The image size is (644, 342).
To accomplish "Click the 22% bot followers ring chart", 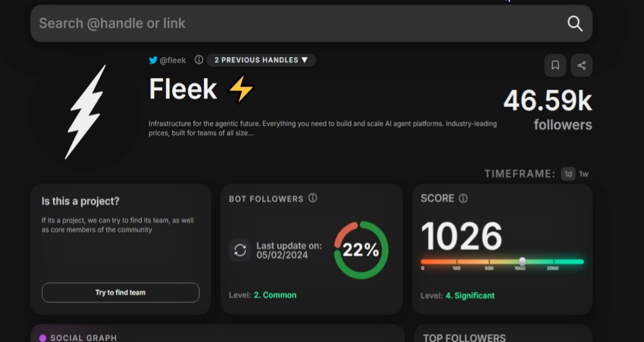I will pyautogui.click(x=361, y=250).
